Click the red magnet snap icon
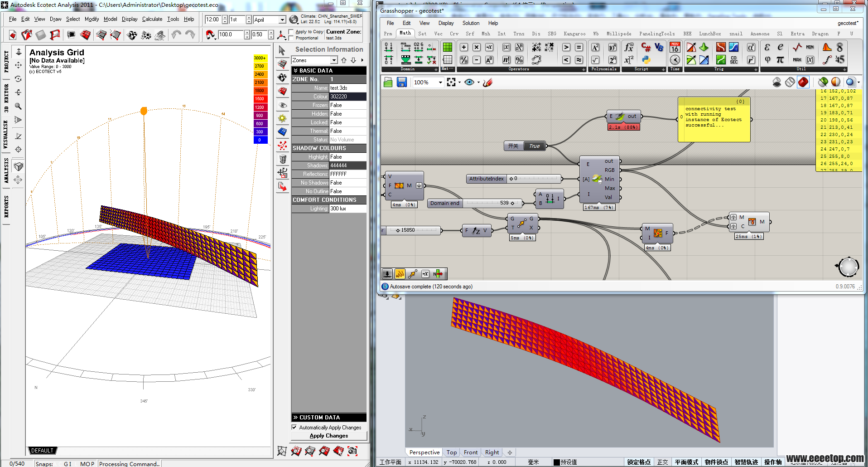Viewport: 868px width, 467px height. tap(210, 34)
